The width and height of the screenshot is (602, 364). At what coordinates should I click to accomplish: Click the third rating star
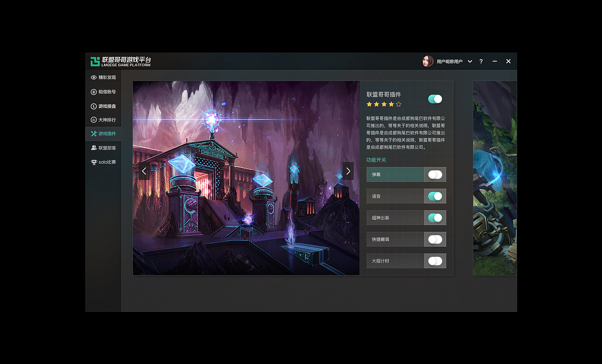[x=384, y=104]
